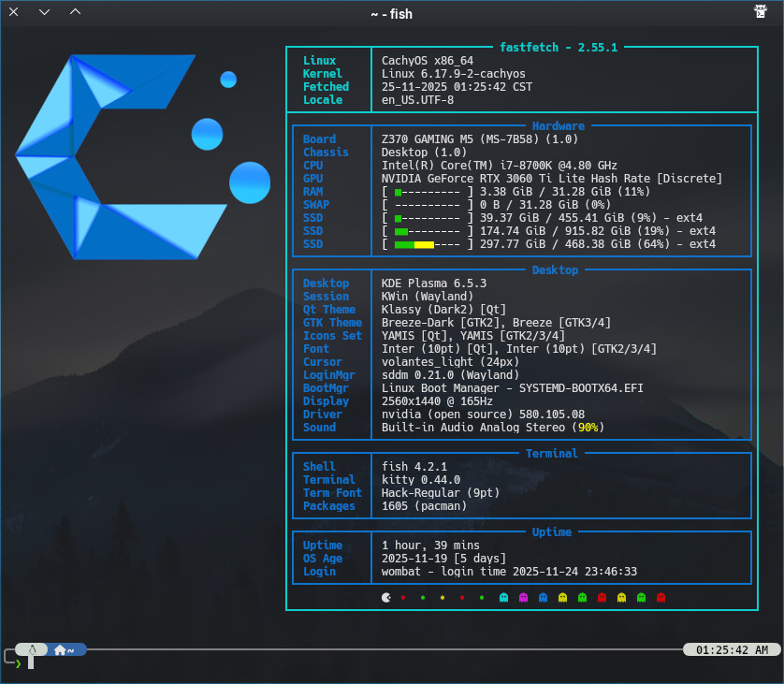
Task: Maximize window with the up-chevron button
Action: coord(75,12)
